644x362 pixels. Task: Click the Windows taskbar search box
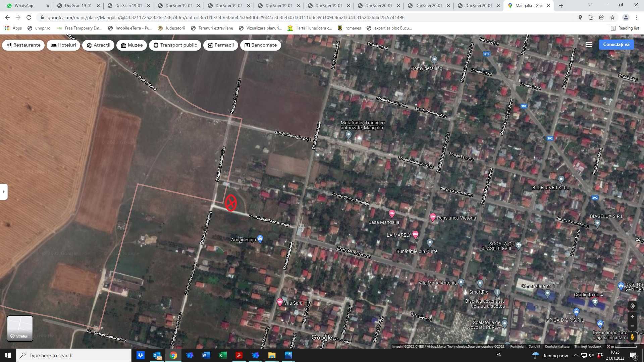coord(74,355)
